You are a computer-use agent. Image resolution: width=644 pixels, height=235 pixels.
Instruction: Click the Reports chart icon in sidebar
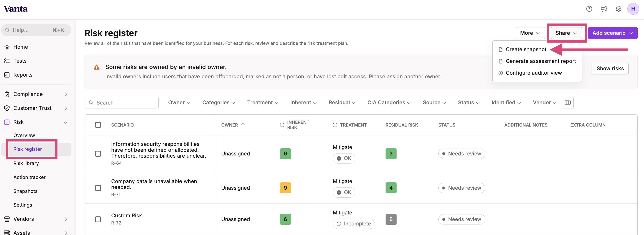click(x=7, y=75)
